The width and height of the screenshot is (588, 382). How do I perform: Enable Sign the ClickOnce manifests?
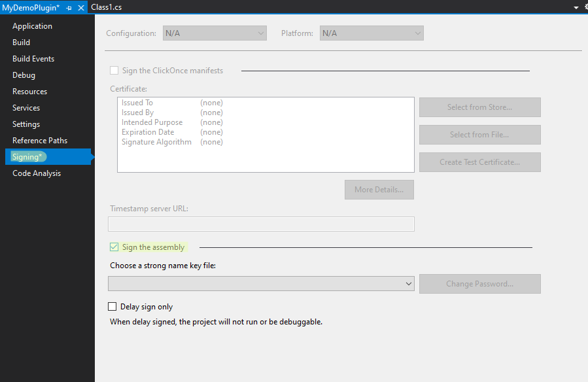pyautogui.click(x=114, y=70)
